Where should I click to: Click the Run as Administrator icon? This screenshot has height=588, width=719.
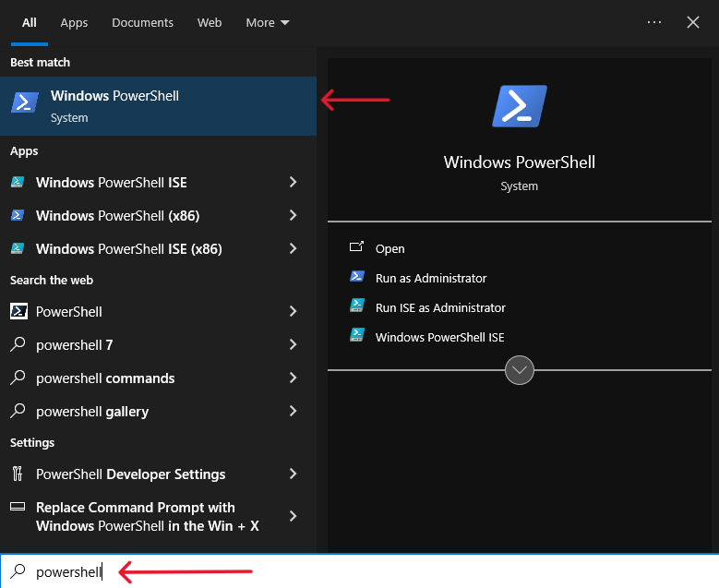click(x=357, y=276)
